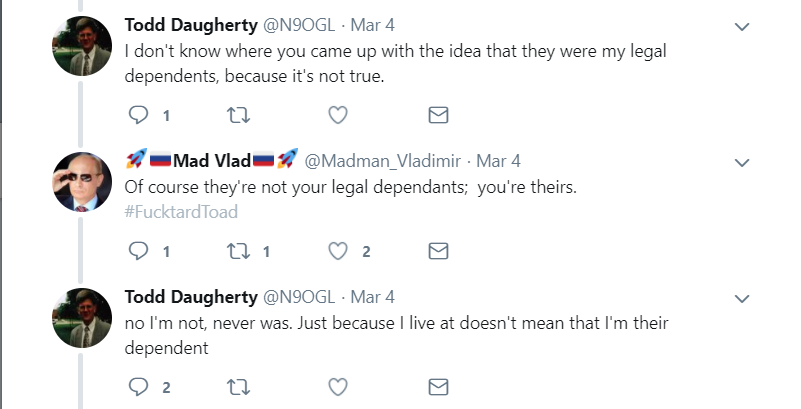Expand more options on Todd's first tweet
The width and height of the screenshot is (801, 409).
(x=742, y=26)
